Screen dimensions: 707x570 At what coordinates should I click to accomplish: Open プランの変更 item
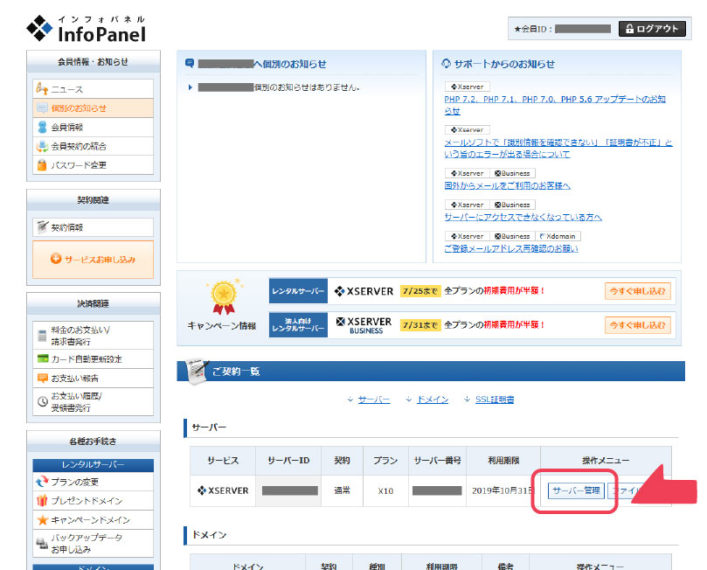tap(93, 482)
